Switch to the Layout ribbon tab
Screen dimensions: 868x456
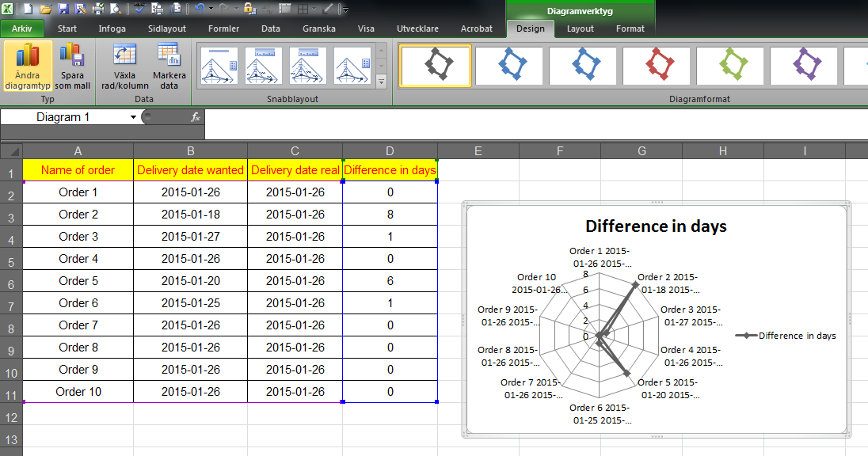click(580, 28)
